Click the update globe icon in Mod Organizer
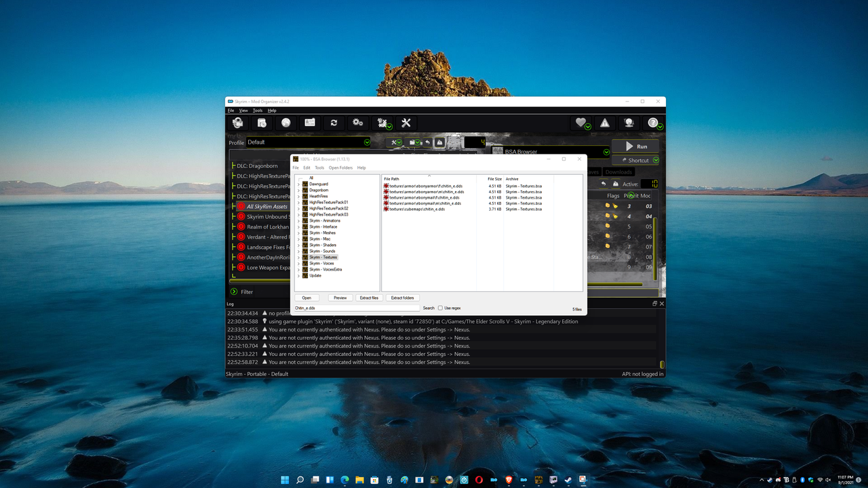 pyautogui.click(x=629, y=123)
